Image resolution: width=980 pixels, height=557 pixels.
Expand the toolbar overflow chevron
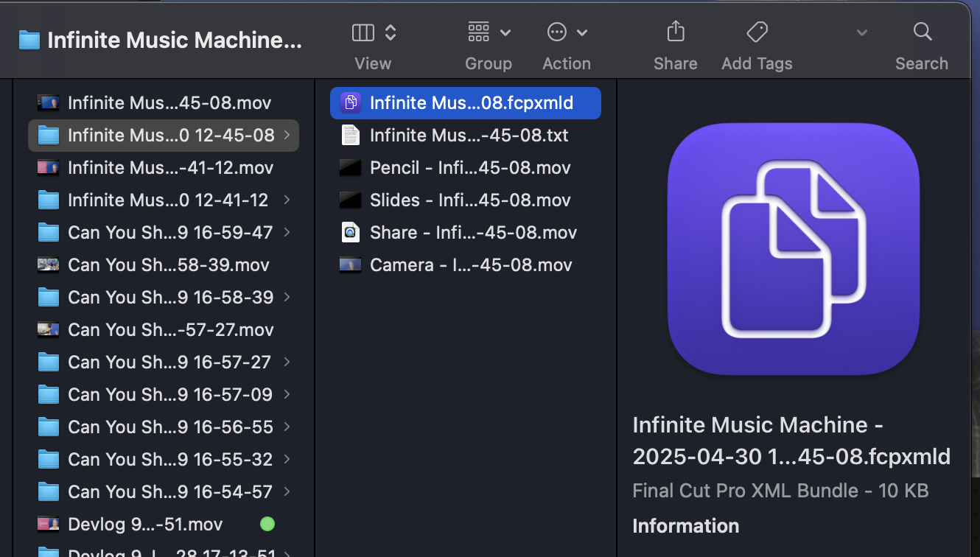tap(861, 33)
